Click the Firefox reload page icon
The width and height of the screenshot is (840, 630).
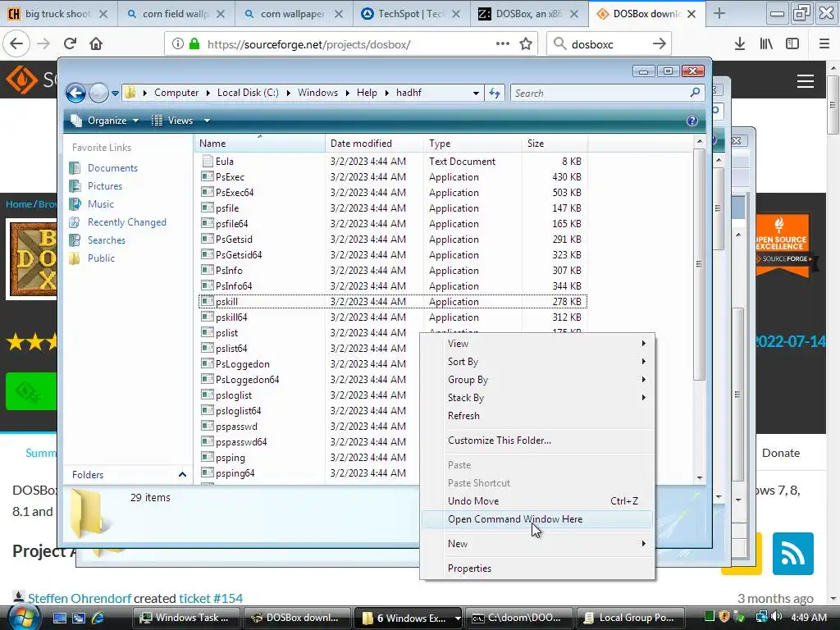pos(71,43)
